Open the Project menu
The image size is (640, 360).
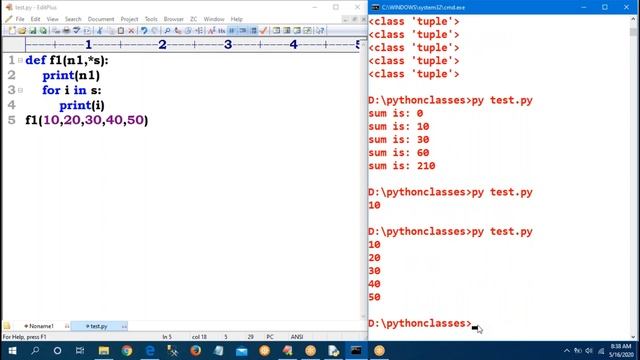[129, 19]
